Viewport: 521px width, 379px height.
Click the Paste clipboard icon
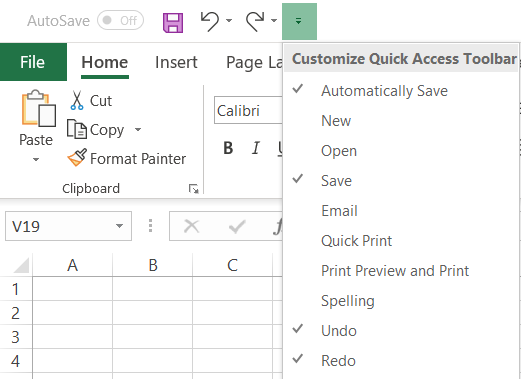point(39,109)
